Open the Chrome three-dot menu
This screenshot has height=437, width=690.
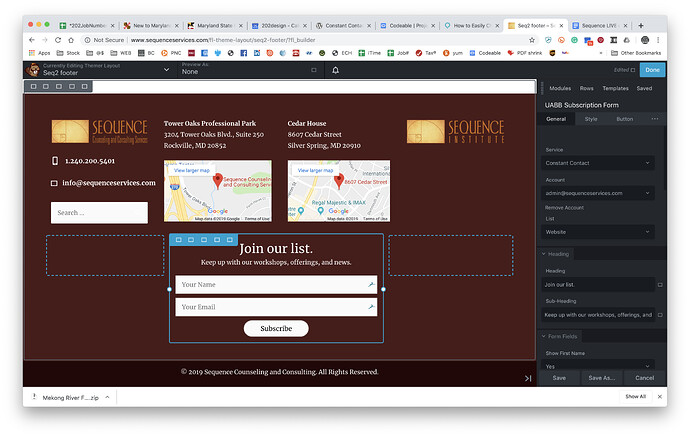point(658,40)
